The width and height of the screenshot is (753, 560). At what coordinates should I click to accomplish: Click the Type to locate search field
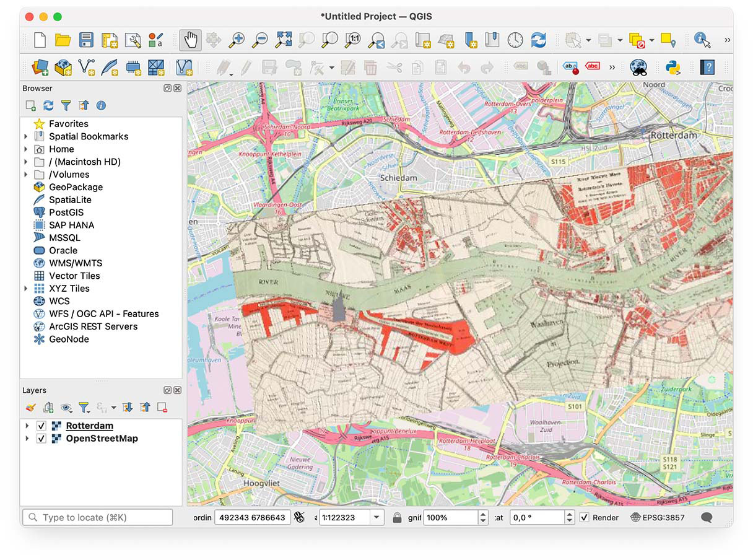[x=97, y=517]
